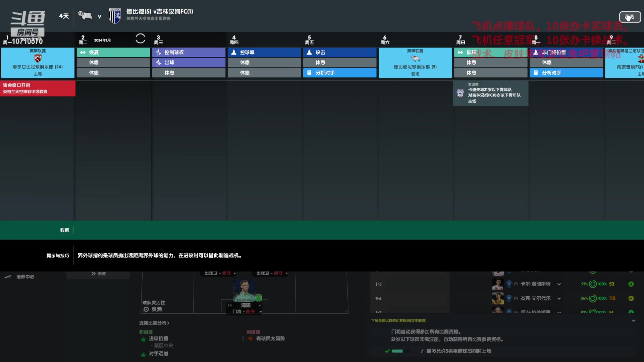This screenshot has width=644, height=362.
Task: Click the Derby County ram crest in header
Action: pos(85,16)
